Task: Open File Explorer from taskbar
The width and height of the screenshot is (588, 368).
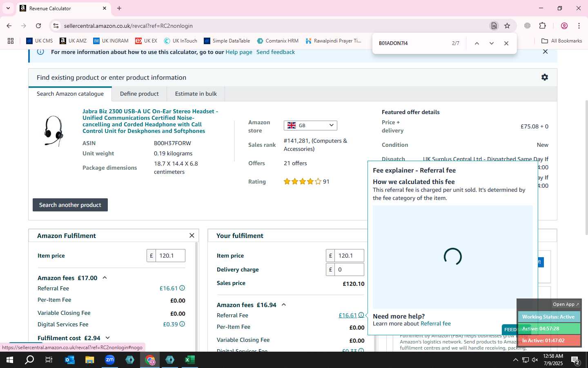Action: pos(89,360)
